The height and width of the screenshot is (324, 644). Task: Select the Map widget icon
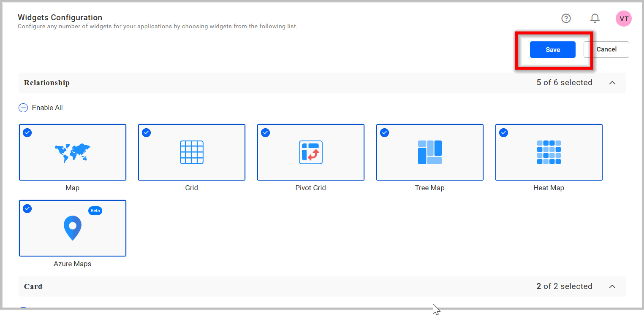click(72, 152)
